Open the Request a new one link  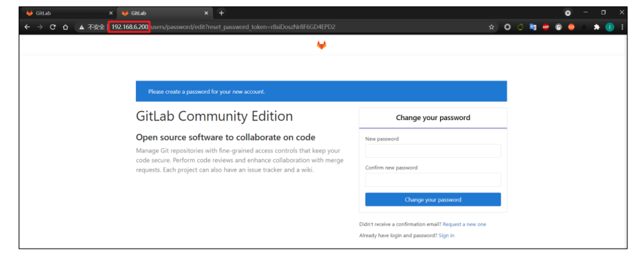point(464,224)
